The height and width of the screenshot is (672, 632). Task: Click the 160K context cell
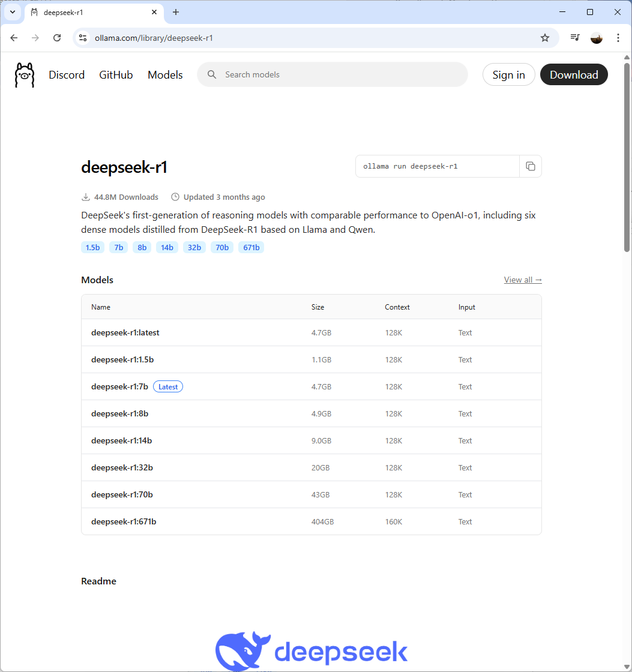point(393,521)
